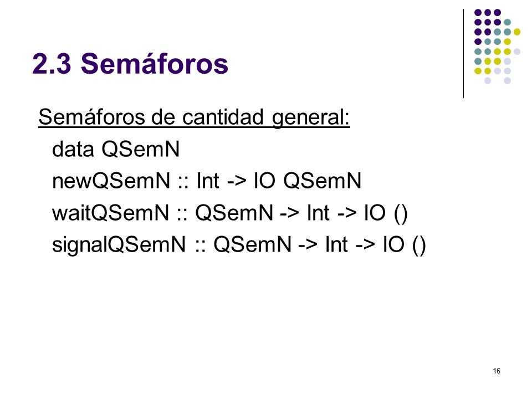This screenshot has width=532, height=399.
Task: Click the "()" ending the signalQSemN line
Action: click(419, 245)
